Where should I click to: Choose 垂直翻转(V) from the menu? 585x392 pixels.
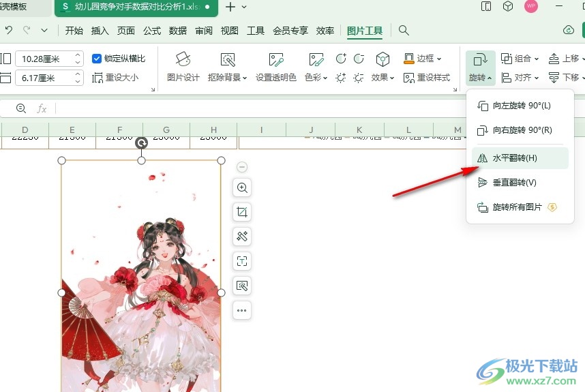[520, 183]
